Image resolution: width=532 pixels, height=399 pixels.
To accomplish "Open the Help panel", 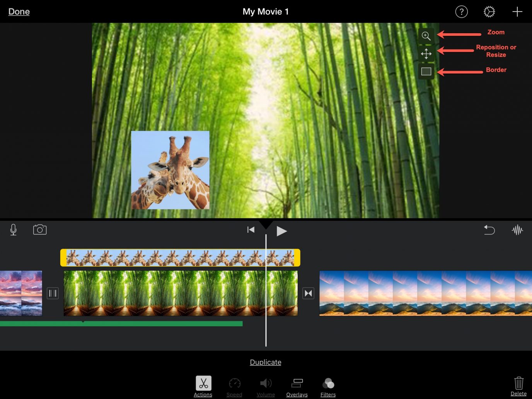I will click(461, 12).
